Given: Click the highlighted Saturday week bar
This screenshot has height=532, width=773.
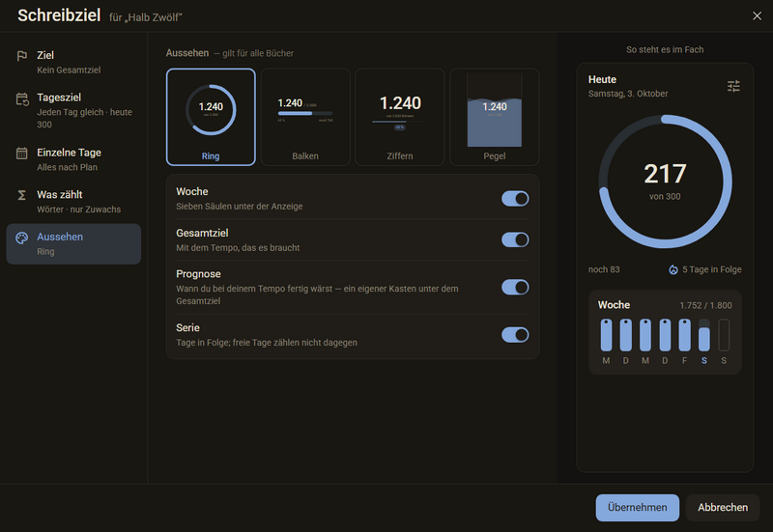Looking at the screenshot, I should [704, 335].
